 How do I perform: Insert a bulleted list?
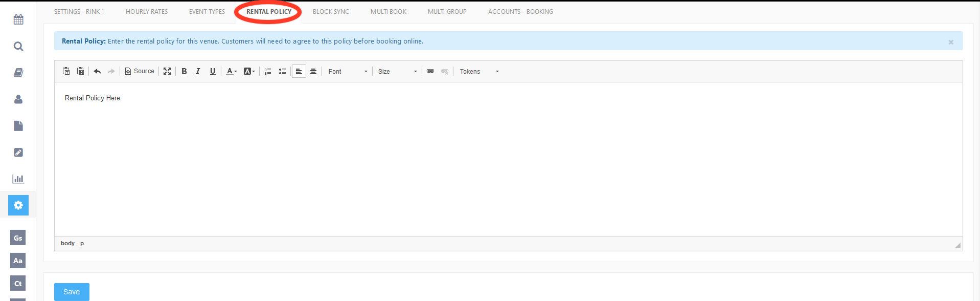coord(282,71)
